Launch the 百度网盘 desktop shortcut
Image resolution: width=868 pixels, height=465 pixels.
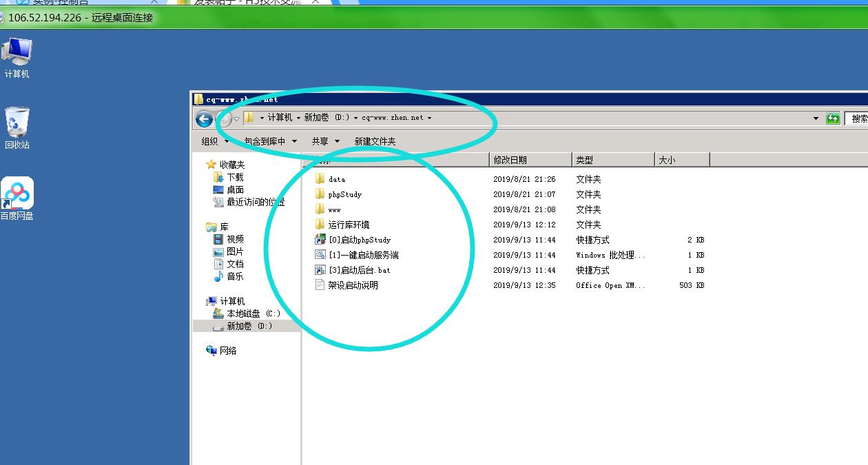(17, 196)
